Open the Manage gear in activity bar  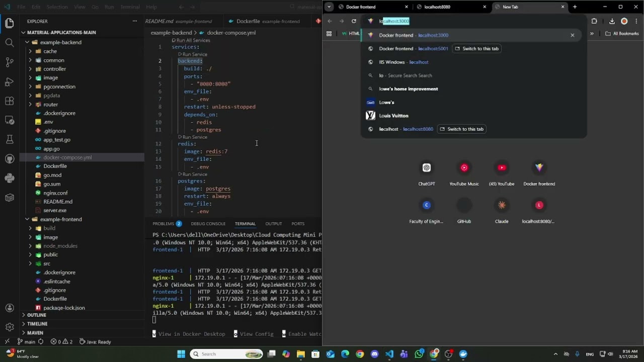pos(9,327)
